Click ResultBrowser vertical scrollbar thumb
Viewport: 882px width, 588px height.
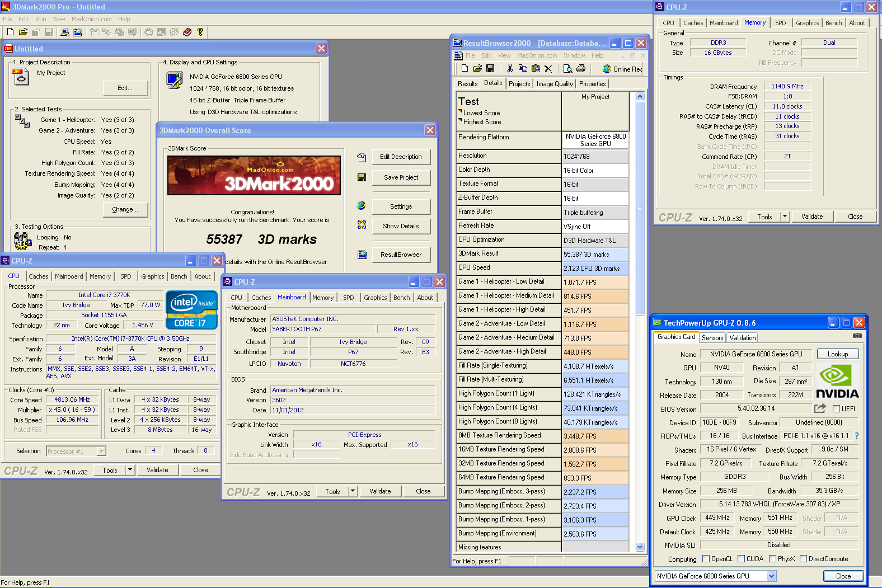[640, 208]
